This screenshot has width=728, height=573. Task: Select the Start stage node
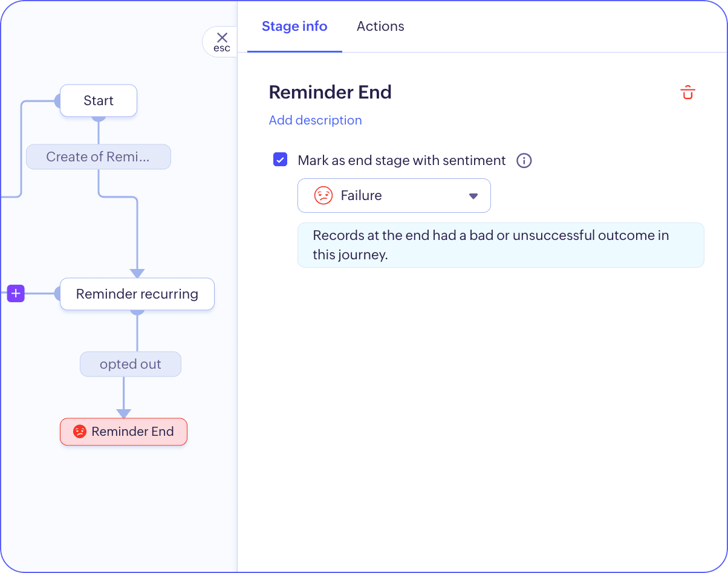[x=99, y=101]
